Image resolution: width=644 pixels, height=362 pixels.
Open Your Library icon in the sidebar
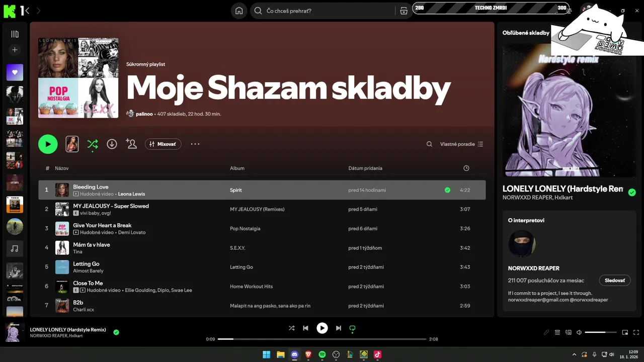tap(15, 34)
